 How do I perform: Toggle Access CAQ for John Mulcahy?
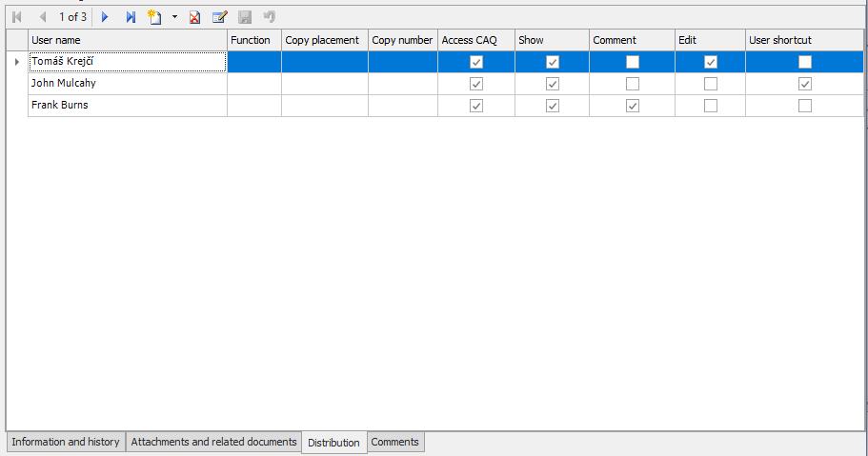(476, 84)
